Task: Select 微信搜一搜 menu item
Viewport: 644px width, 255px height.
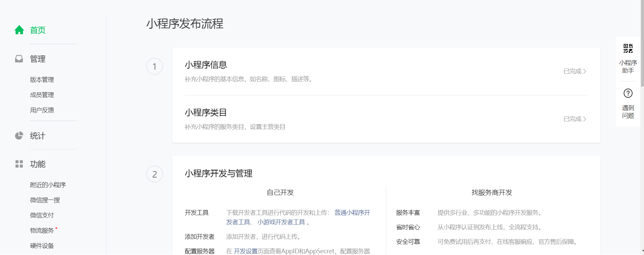Action: click(x=45, y=200)
